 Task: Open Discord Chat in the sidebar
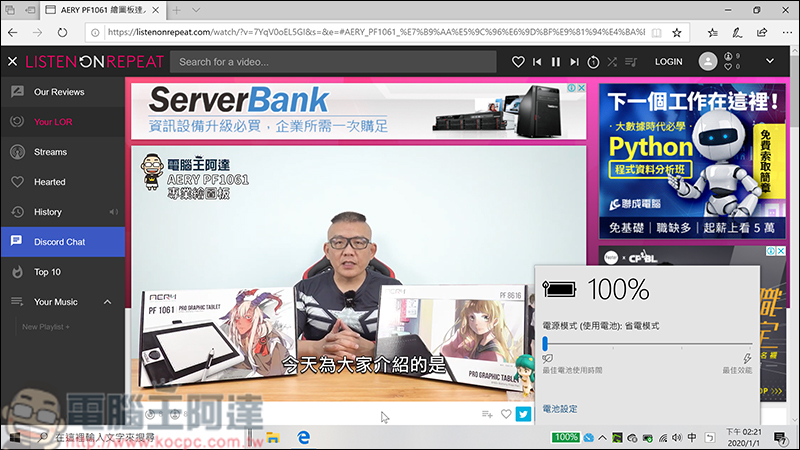63,242
